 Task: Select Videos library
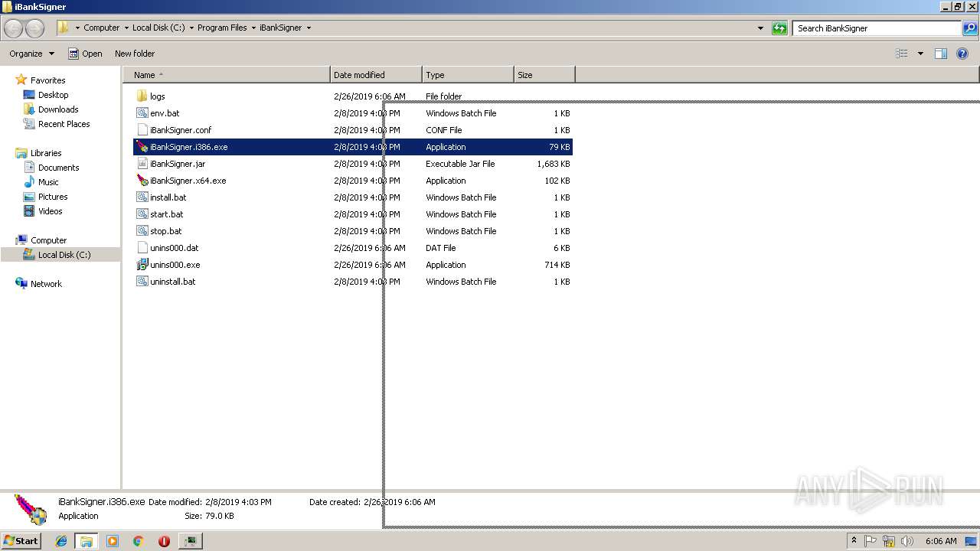tap(51, 211)
